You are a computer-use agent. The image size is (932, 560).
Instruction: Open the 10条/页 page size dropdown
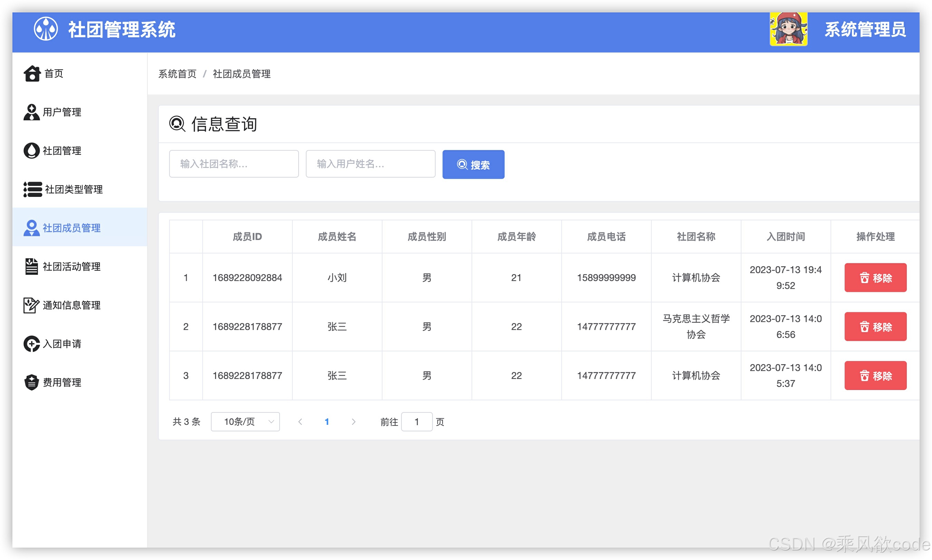coord(245,421)
